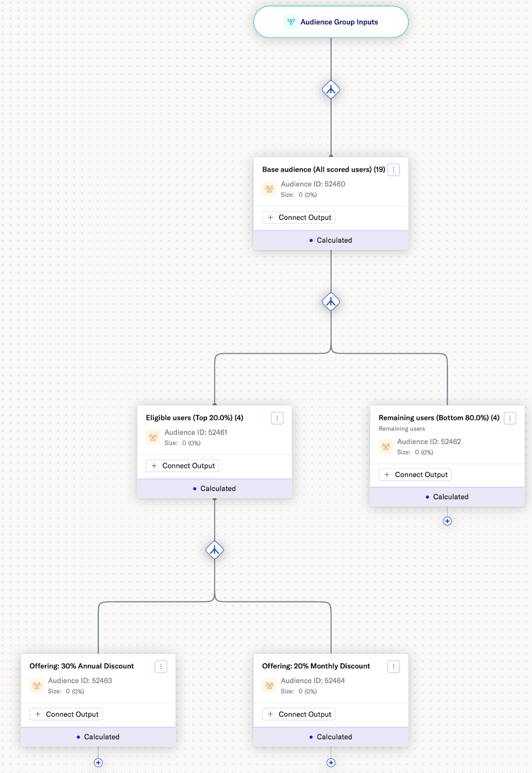532x773 pixels.
Task: Open the Remaining users kebab menu
Action: (x=510, y=418)
